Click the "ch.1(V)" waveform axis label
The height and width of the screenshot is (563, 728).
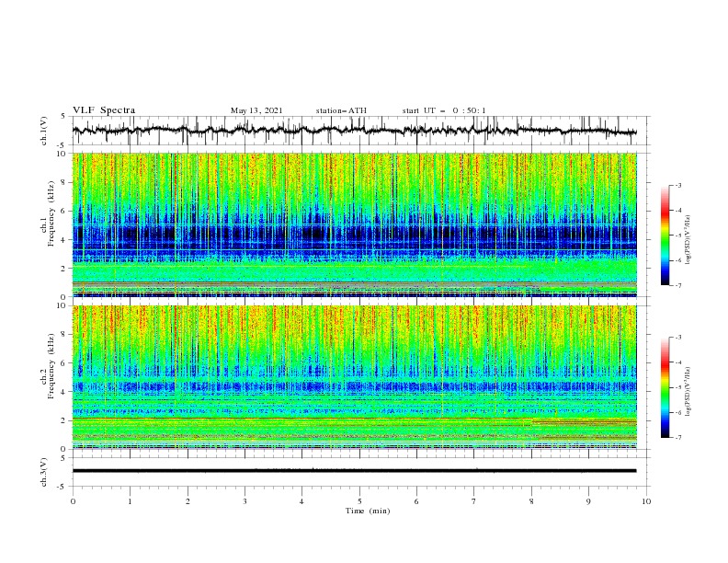(44, 131)
